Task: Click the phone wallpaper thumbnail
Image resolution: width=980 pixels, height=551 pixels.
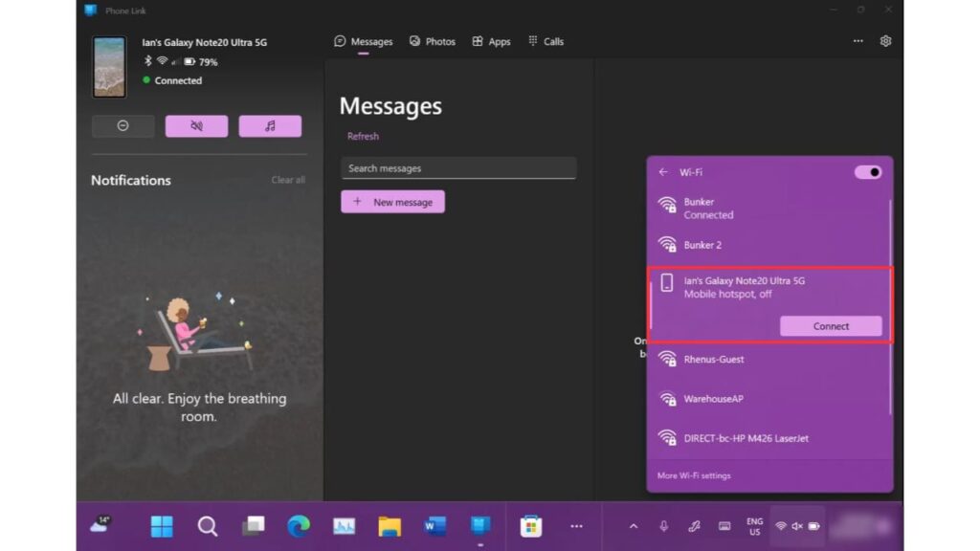Action: coord(109,67)
